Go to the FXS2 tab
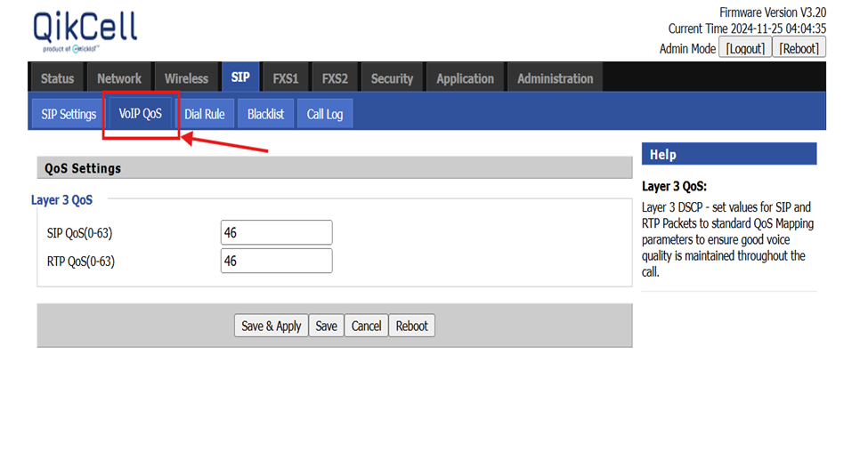This screenshot has width=868, height=460. [335, 78]
